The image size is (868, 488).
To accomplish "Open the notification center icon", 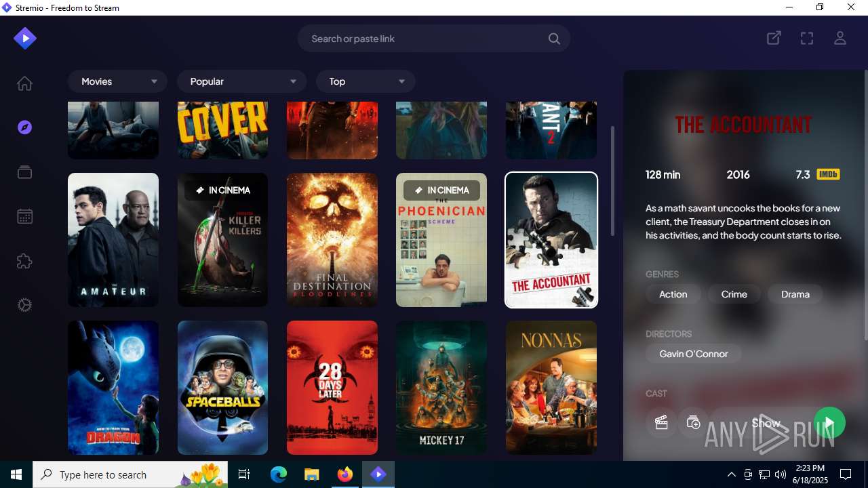I will coord(846,474).
